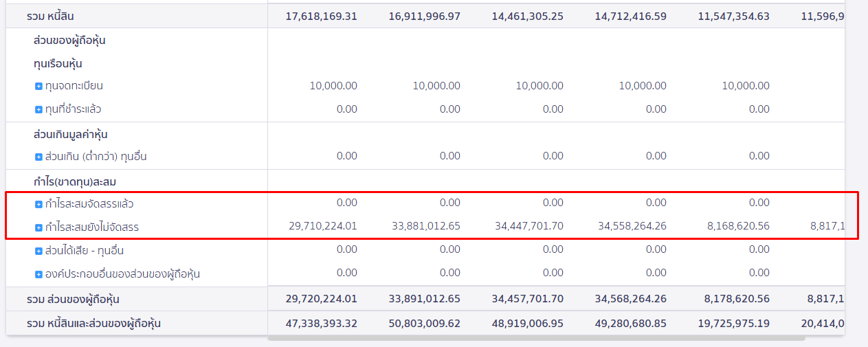
Task: Click the องค์ประกอบอื่นของส่วนของผู้ถือหุ้น label
Action: pos(122,274)
